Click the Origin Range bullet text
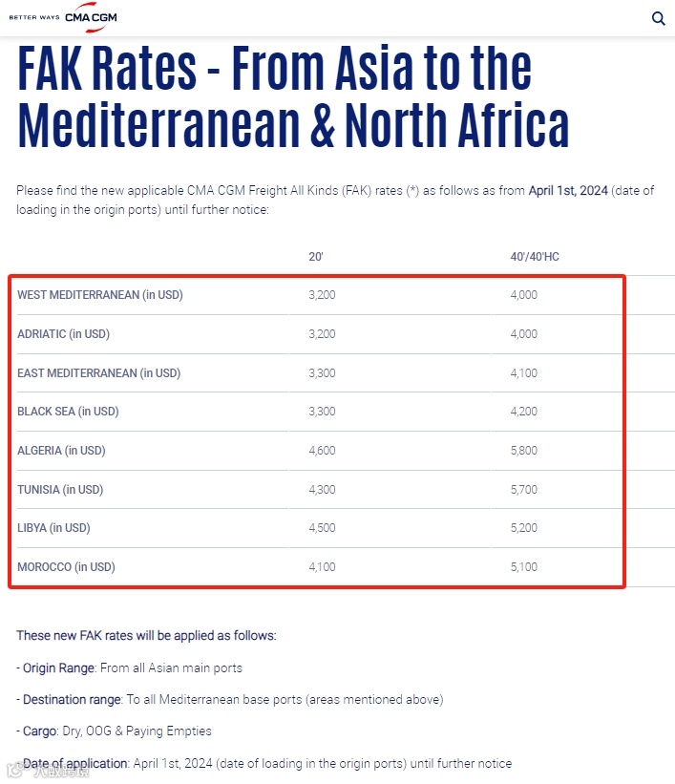The image size is (675, 784). point(129,668)
